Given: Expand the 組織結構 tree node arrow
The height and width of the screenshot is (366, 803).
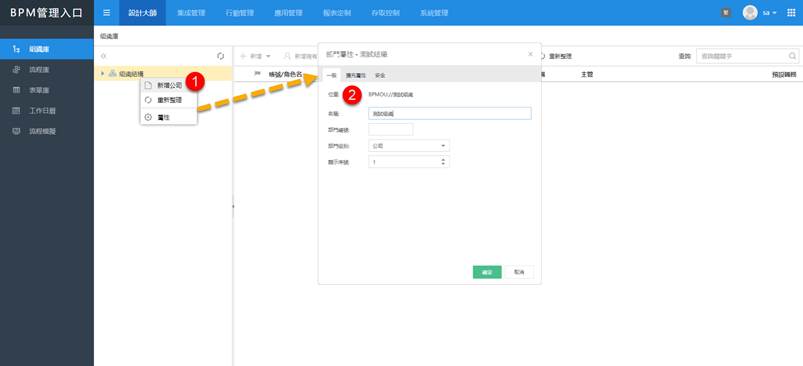Looking at the screenshot, I should pyautogui.click(x=102, y=74).
